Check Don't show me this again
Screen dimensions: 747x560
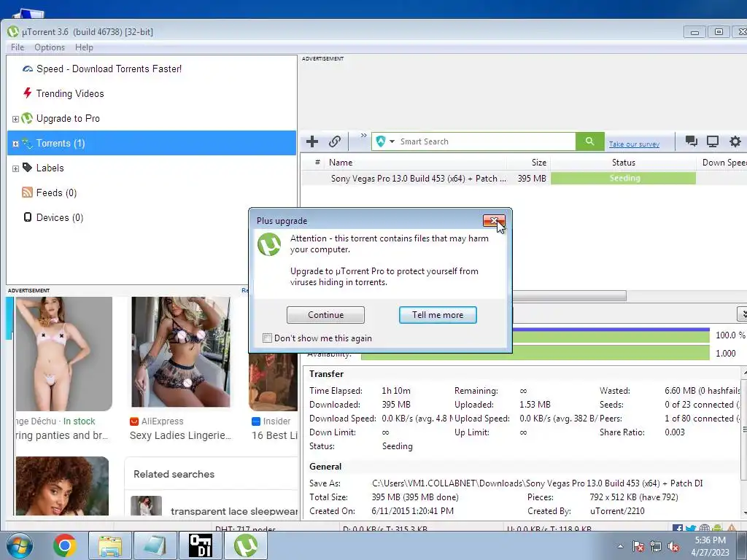(x=267, y=338)
